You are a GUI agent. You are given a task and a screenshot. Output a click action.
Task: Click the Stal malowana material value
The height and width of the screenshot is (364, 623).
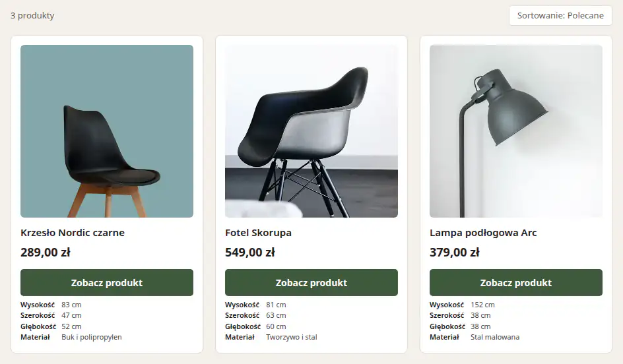[x=495, y=337]
